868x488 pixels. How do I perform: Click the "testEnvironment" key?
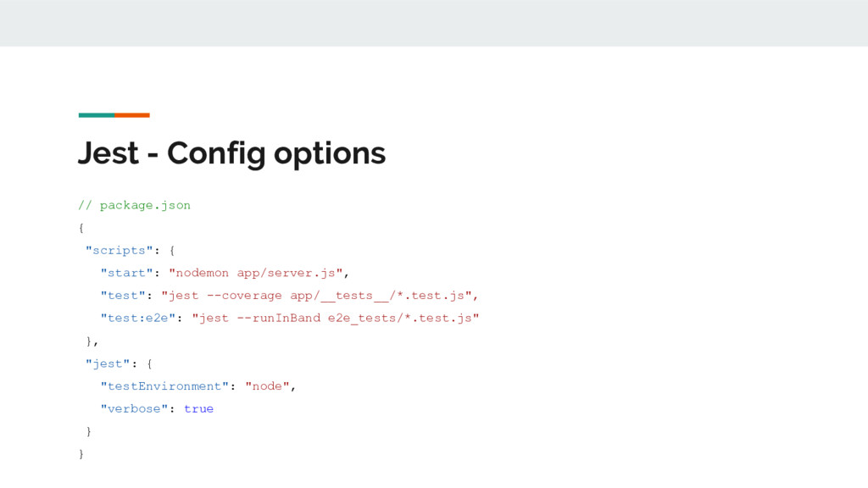click(x=164, y=386)
